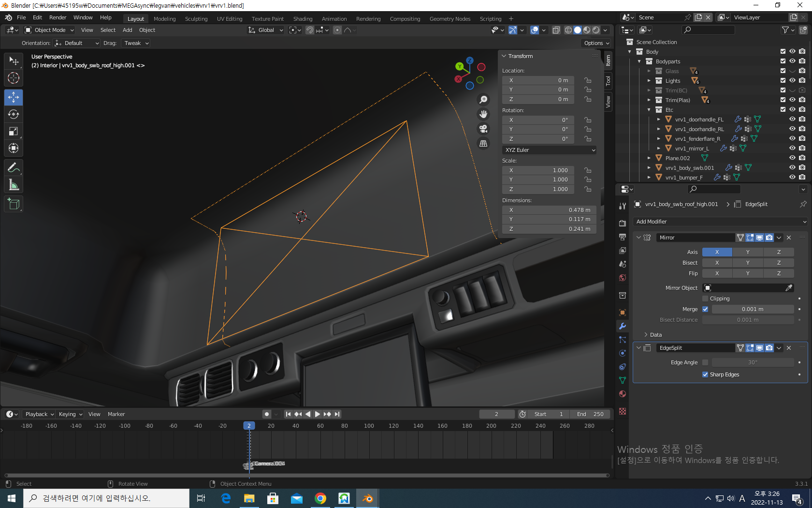Switch to the UV Editing workspace tab
812x508 pixels.
[x=229, y=19]
